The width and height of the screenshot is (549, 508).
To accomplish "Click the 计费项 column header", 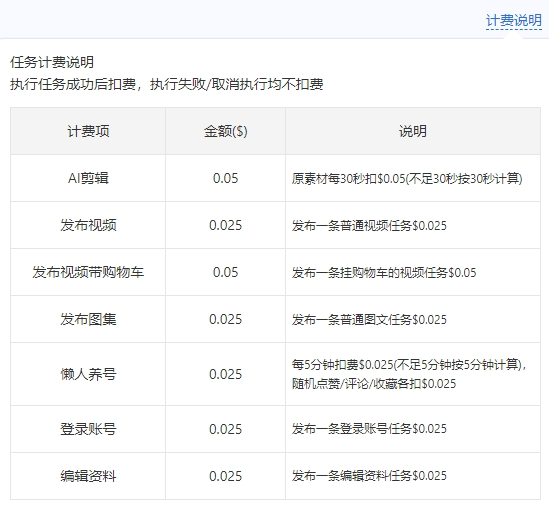I will tap(88, 131).
